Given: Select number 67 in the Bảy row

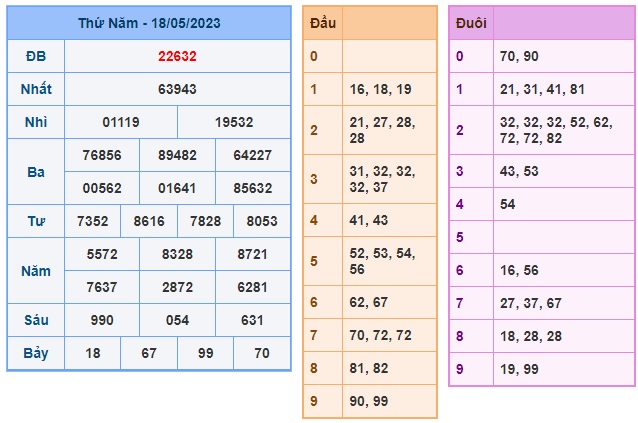Looking at the screenshot, I should 149,353.
